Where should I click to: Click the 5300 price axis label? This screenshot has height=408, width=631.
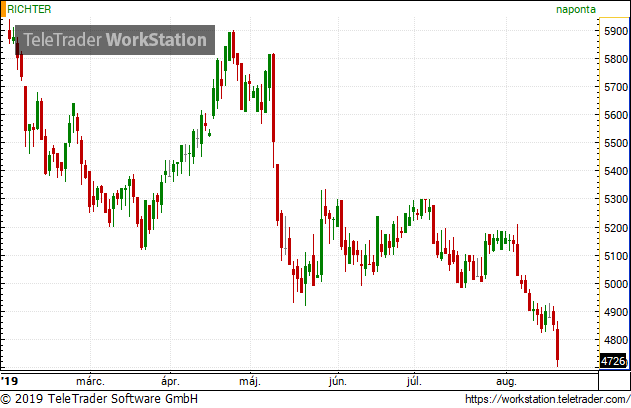(616, 199)
